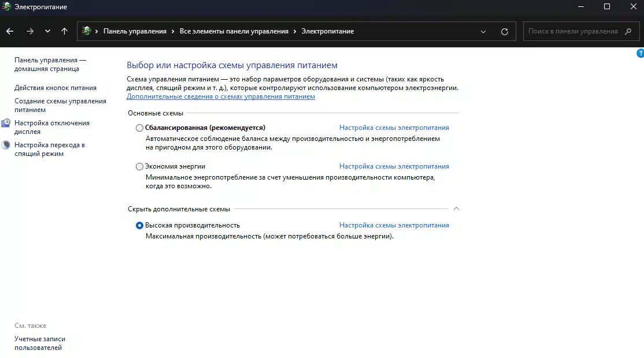Click the Control Panel icon in address bar
Image resolution: width=644 pixels, height=358 pixels.
pos(87,31)
